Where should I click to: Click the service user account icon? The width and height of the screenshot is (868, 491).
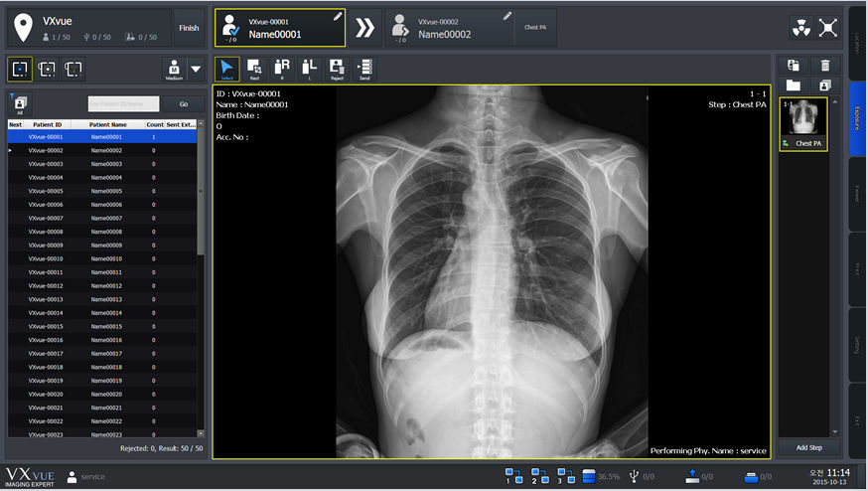click(72, 477)
